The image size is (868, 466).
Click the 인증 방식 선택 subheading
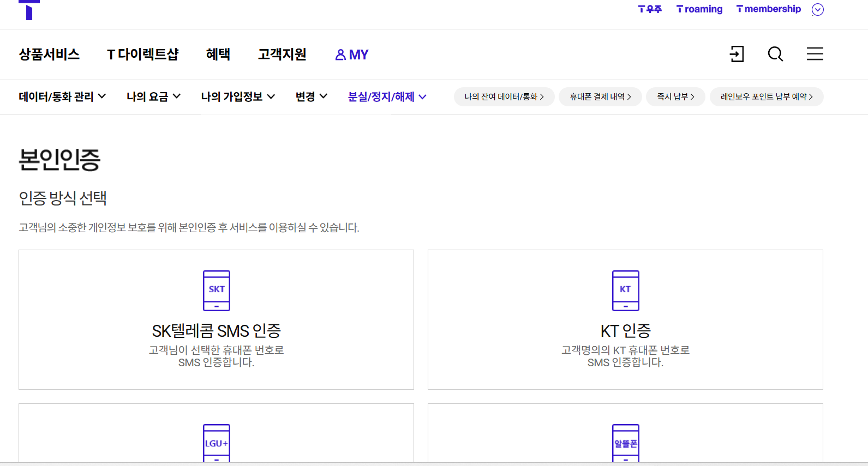coord(63,198)
